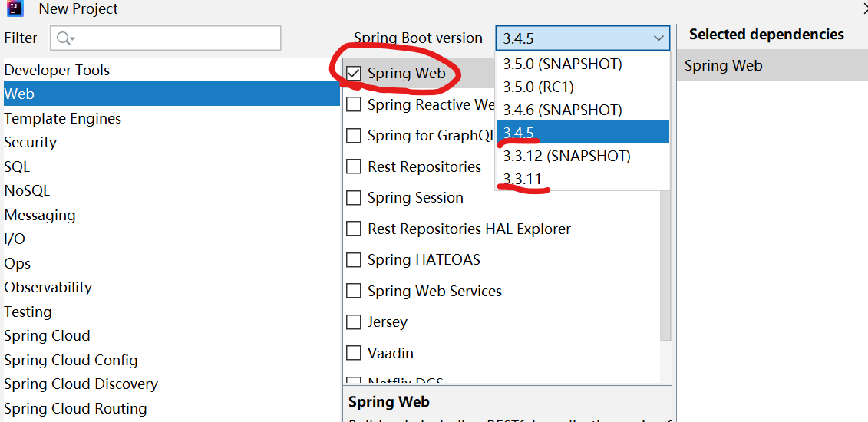The image size is (868, 422).
Task: Enable the Spring Reactive Web checkbox
Action: coord(353,104)
